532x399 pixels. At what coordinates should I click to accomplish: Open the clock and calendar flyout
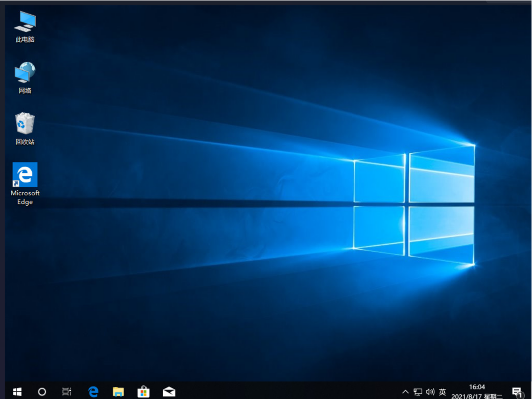(x=477, y=391)
